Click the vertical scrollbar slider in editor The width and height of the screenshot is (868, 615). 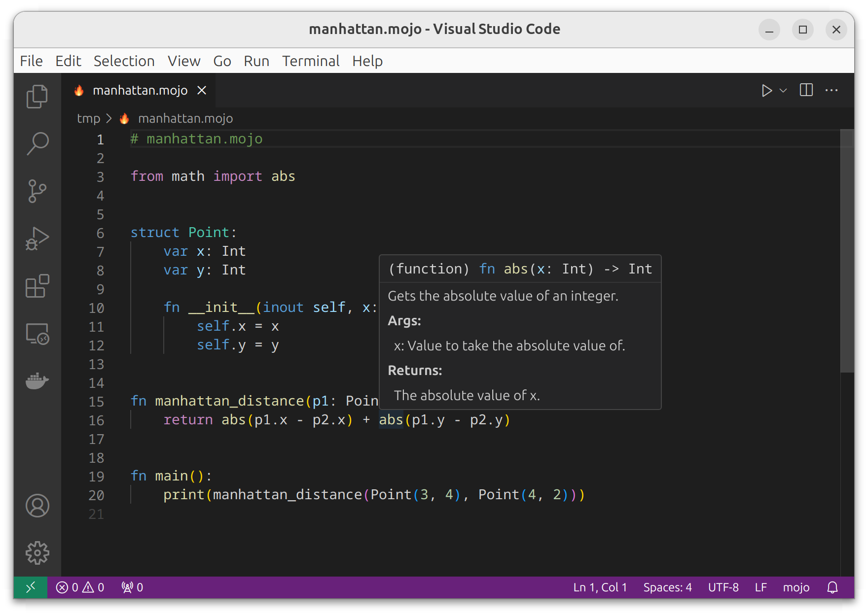[847, 251]
